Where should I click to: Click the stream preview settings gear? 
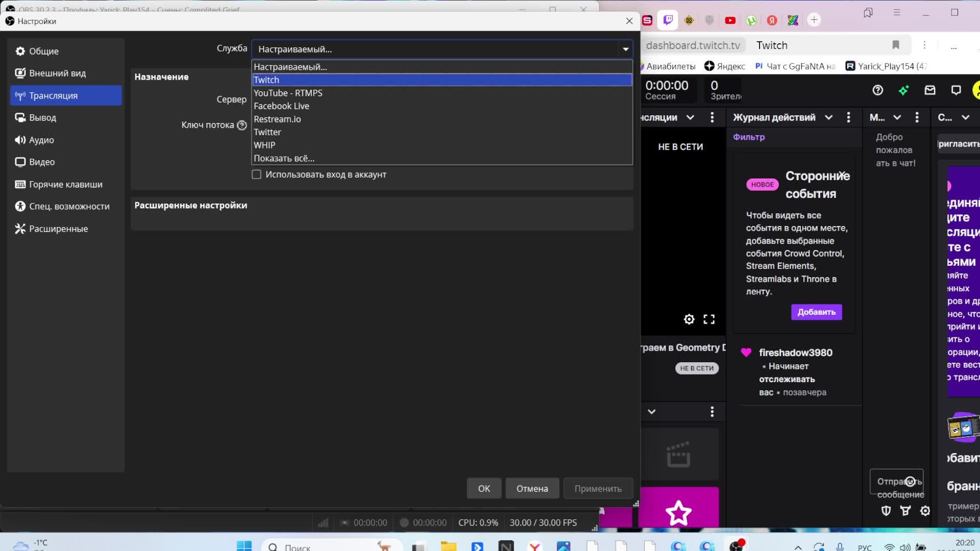(x=689, y=319)
